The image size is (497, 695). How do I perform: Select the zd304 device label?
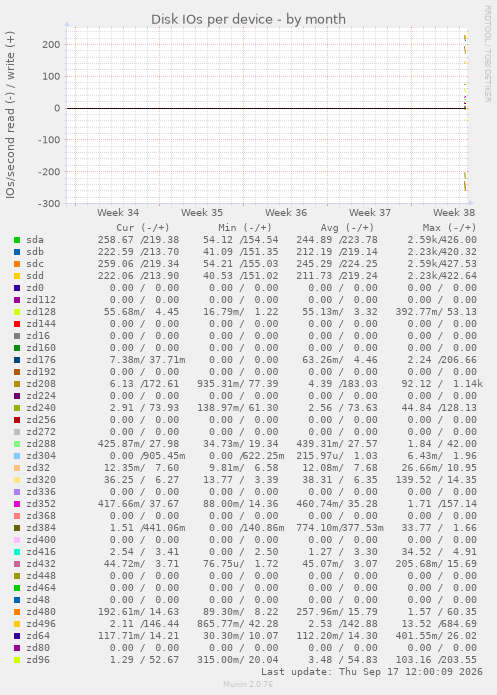pyautogui.click(x=41, y=456)
